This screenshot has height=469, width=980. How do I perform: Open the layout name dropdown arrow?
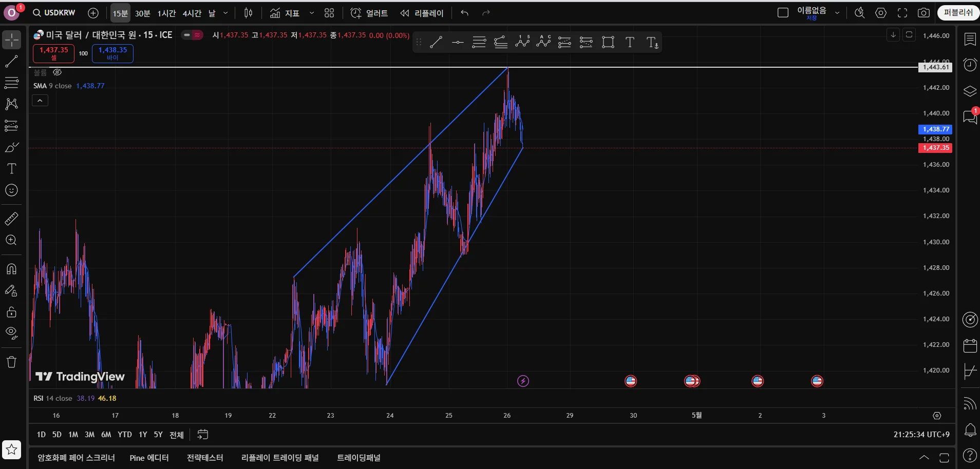[837, 13]
